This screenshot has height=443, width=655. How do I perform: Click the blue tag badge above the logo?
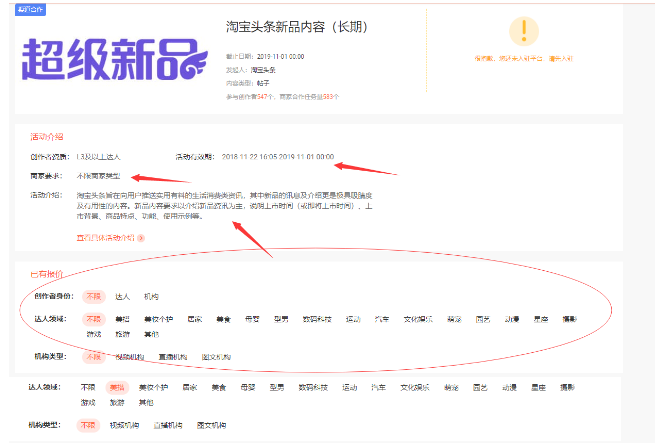coord(30,9)
